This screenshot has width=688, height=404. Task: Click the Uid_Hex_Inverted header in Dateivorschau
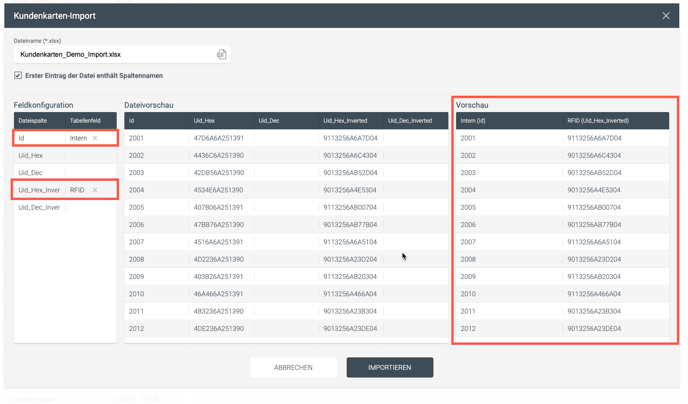click(345, 121)
